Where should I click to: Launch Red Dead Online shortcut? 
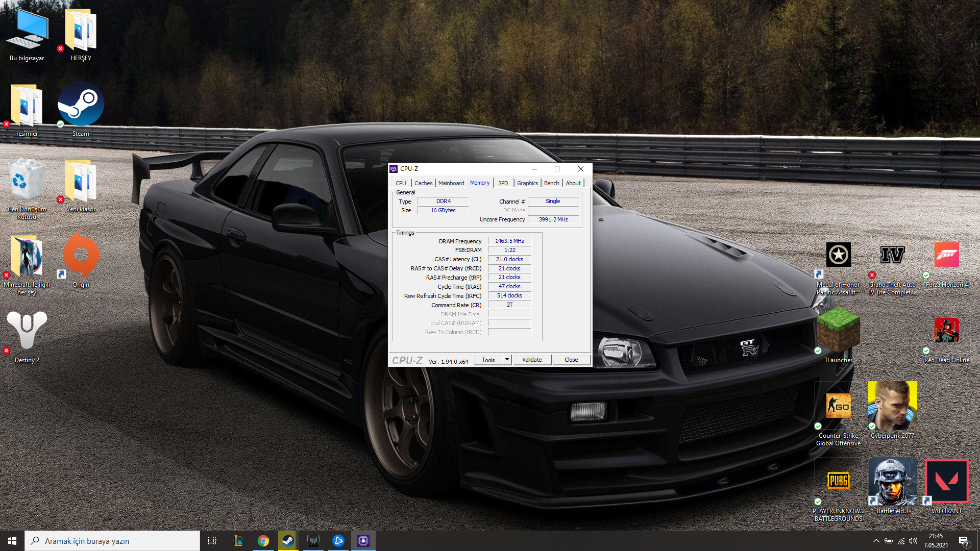946,339
